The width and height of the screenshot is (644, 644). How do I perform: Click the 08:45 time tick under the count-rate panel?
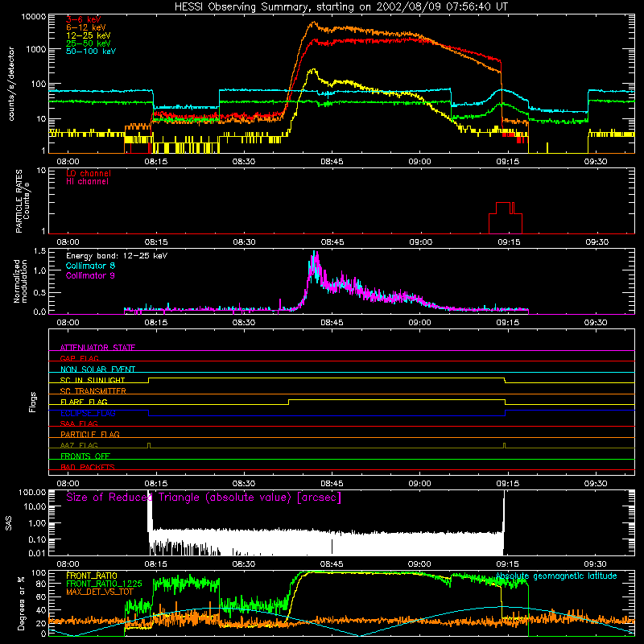point(332,162)
